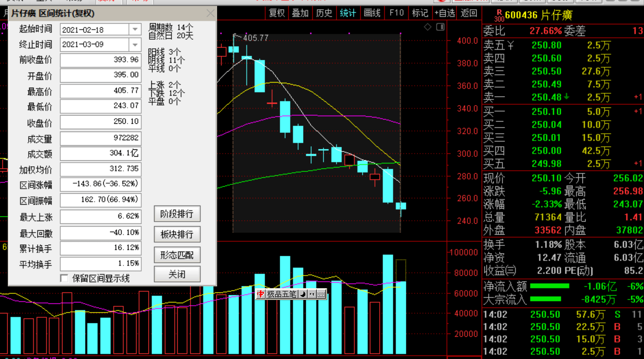Click the 卖五 price 250.80
The height and width of the screenshot is (359, 644).
[x=547, y=45]
